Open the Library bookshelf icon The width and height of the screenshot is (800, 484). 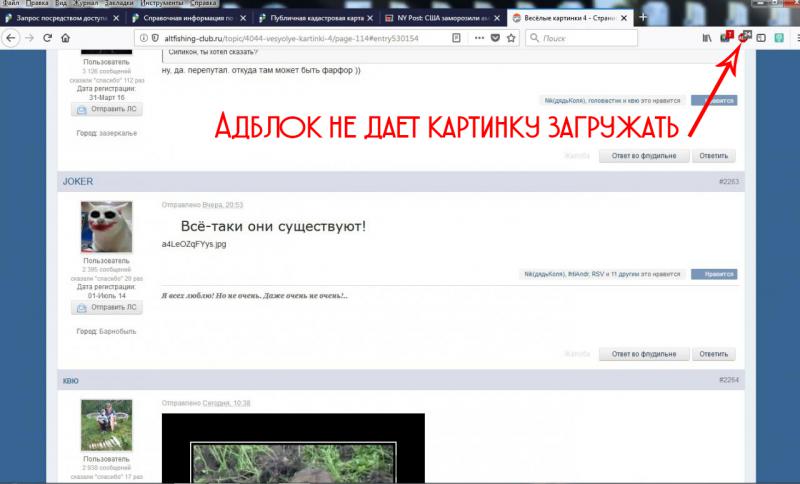click(x=707, y=38)
